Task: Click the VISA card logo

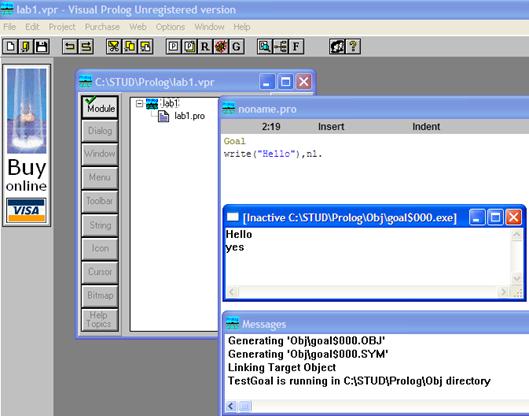Action: click(26, 210)
